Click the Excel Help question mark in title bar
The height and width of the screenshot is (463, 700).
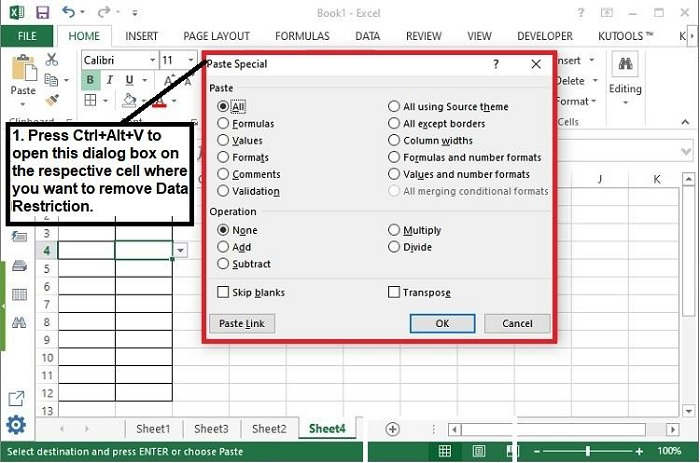pos(580,13)
